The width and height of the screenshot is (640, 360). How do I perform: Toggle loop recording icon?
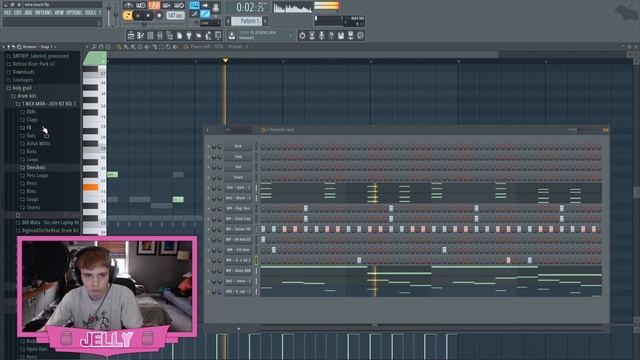[x=180, y=5]
